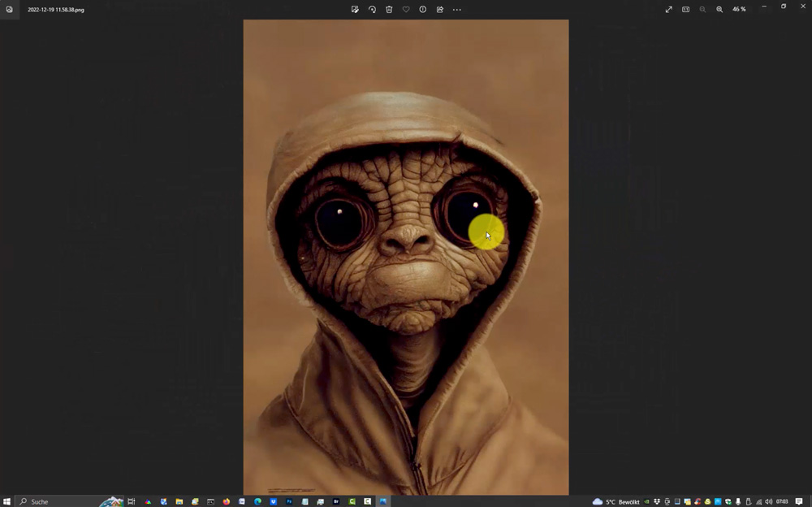
Task: Zoom out with the minus magnifier
Action: click(702, 9)
